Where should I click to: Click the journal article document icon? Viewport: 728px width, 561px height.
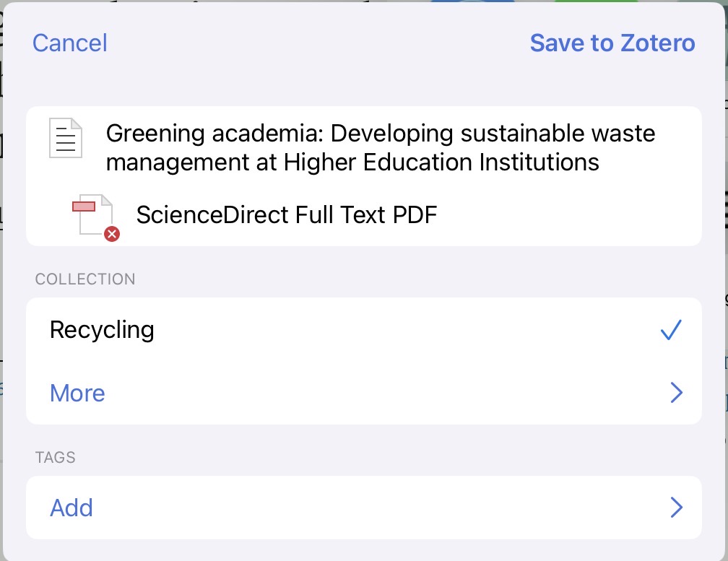[66, 138]
